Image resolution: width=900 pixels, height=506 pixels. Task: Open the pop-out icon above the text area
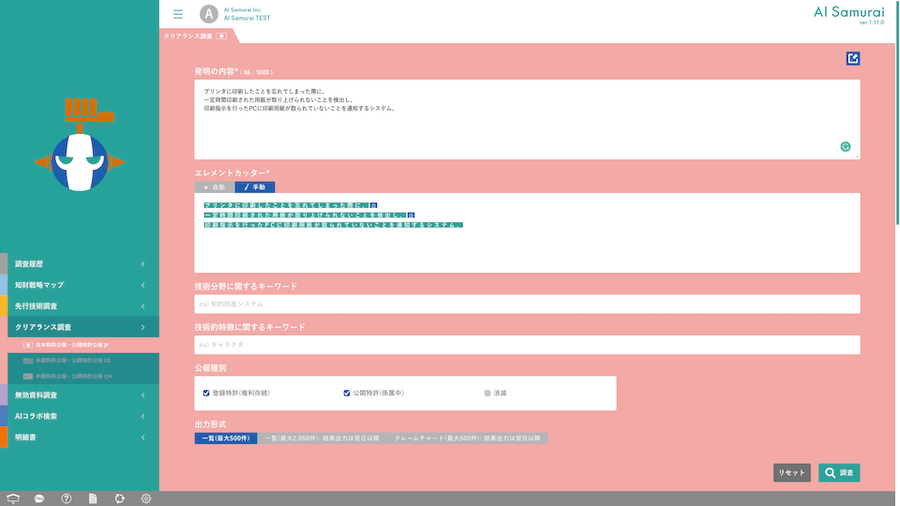pyautogui.click(x=852, y=59)
